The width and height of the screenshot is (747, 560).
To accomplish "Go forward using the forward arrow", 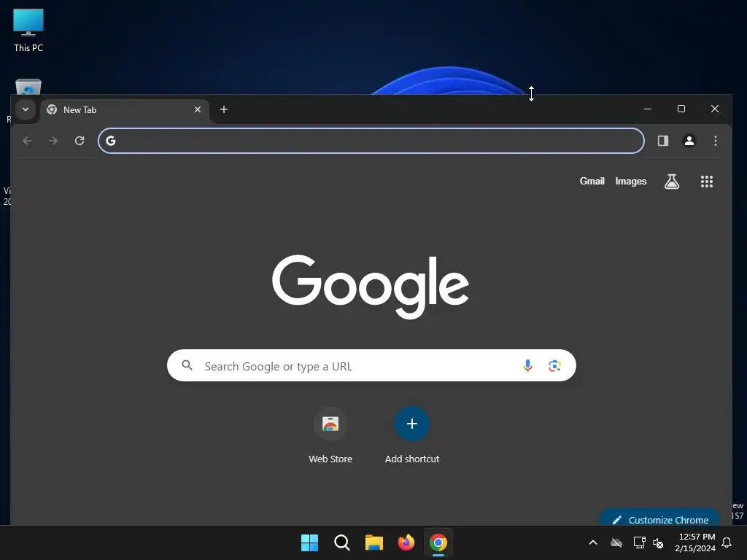I will (53, 141).
